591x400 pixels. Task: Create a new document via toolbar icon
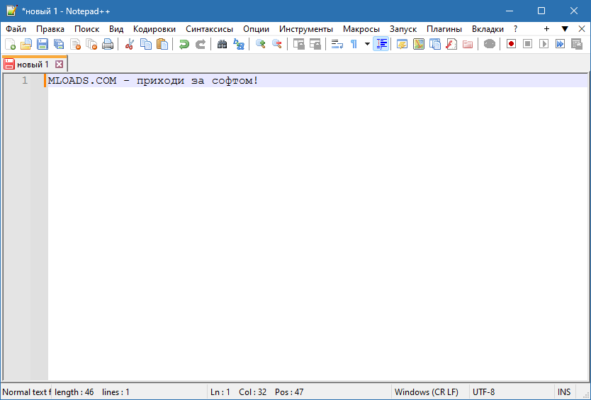click(10, 44)
